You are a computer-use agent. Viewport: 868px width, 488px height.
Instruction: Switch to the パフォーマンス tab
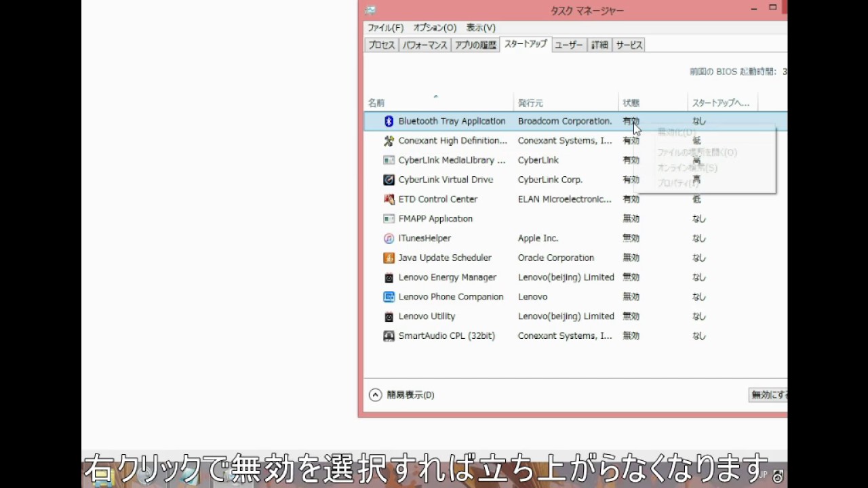tap(425, 45)
